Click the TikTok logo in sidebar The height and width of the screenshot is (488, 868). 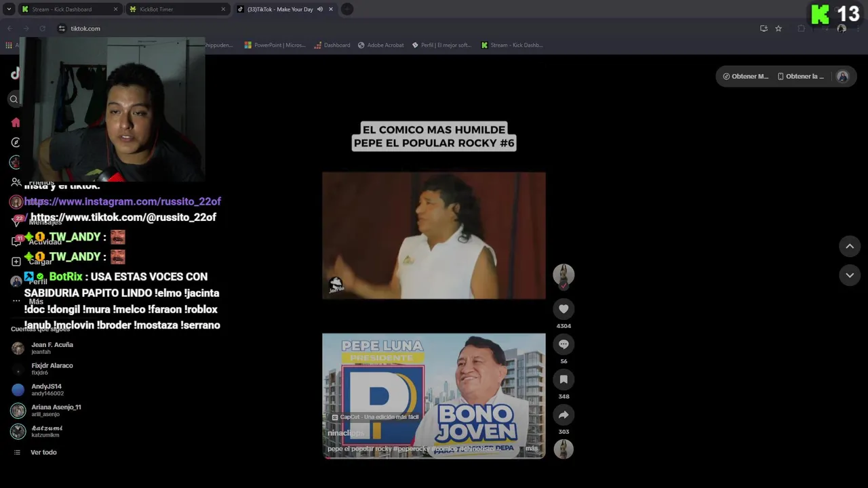pyautogui.click(x=15, y=74)
